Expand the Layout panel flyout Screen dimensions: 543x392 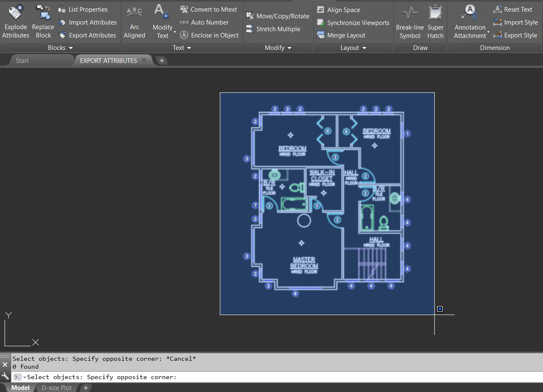tap(354, 48)
